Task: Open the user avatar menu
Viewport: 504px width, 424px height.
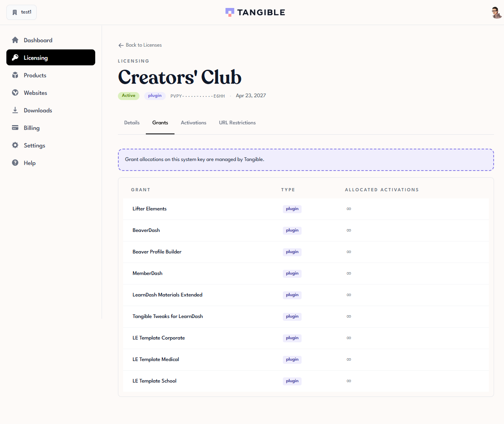Action: pyautogui.click(x=496, y=12)
